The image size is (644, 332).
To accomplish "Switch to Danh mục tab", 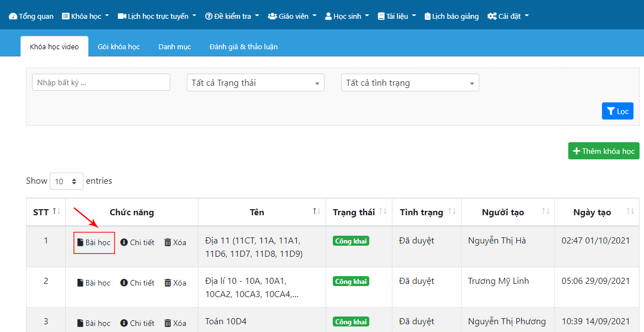I will point(175,46).
